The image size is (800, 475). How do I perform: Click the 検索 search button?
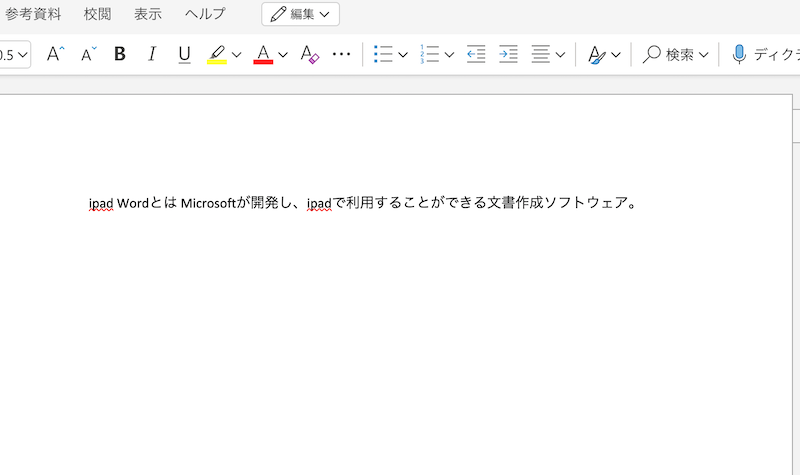pos(668,54)
